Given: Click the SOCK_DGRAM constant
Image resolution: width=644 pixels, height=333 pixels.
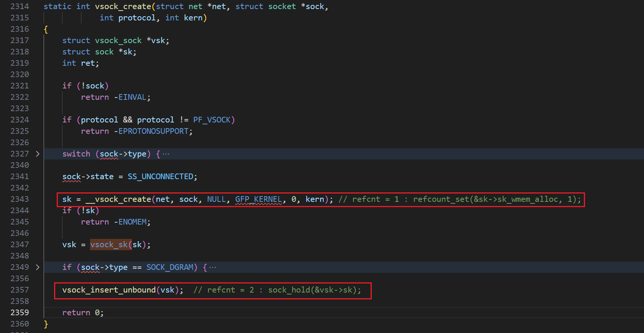Looking at the screenshot, I should 170,267.
